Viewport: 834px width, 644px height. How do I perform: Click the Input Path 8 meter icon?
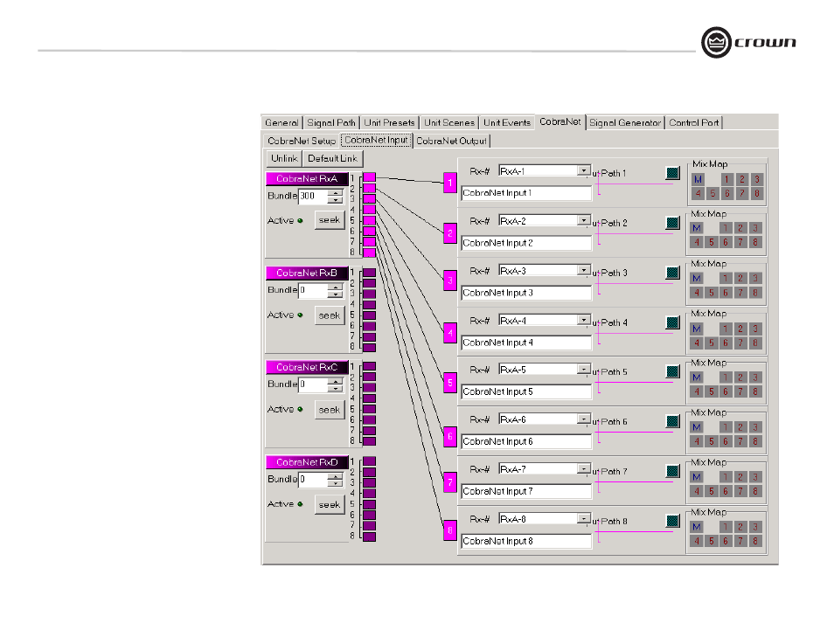tap(673, 521)
